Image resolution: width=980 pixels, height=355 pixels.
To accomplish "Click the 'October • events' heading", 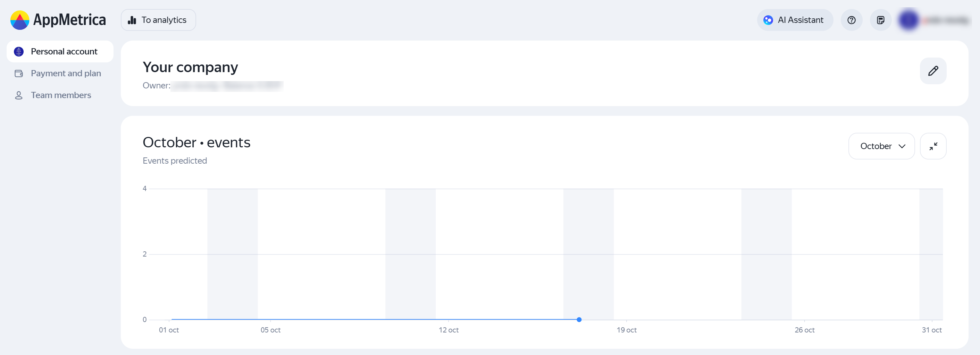I will 196,142.
